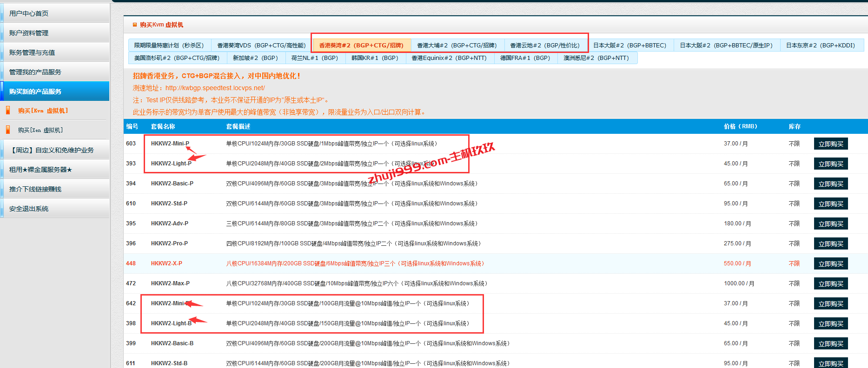Buy the HKKW2-Std-B plan
The image size is (868, 368).
coord(831,363)
